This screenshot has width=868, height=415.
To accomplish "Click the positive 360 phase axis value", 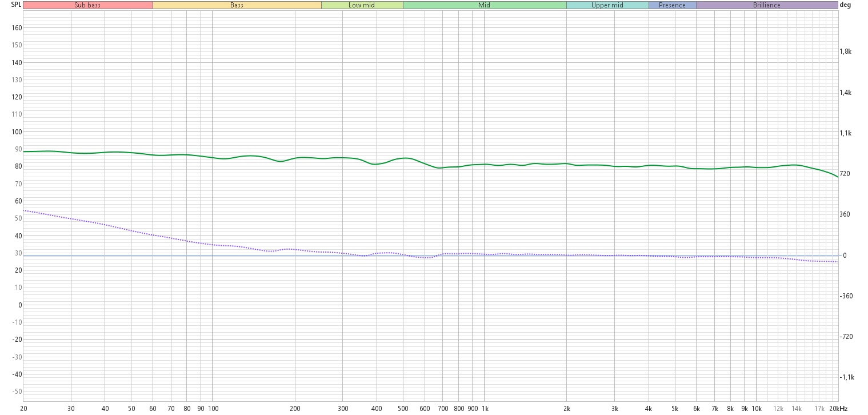I will pos(845,214).
